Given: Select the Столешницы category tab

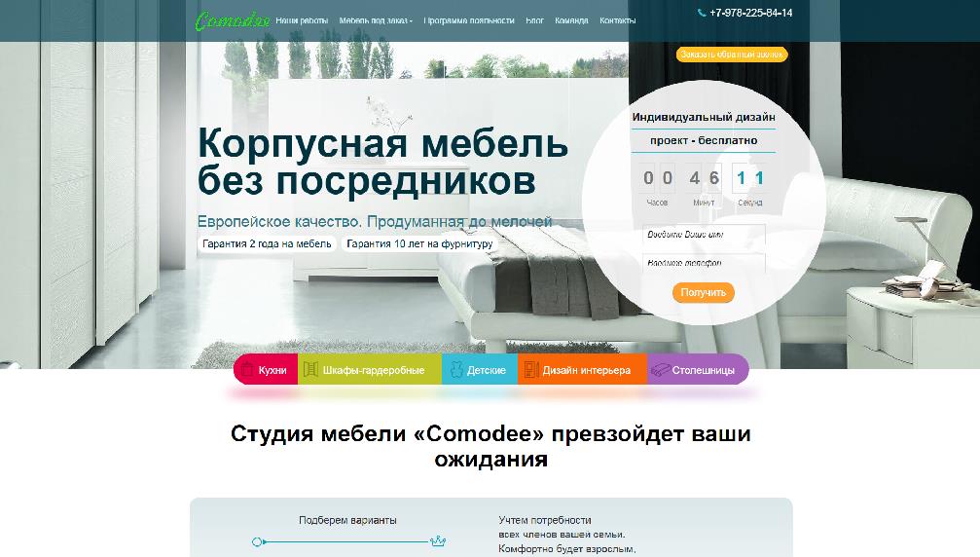Looking at the screenshot, I should point(698,369).
